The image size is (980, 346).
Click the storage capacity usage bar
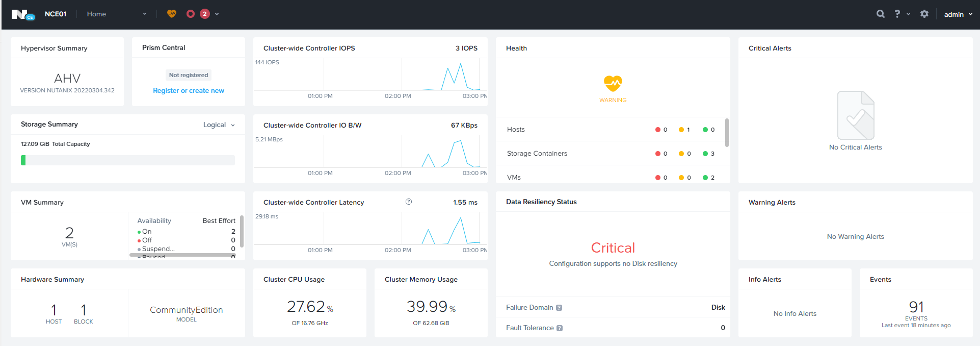[x=127, y=160]
